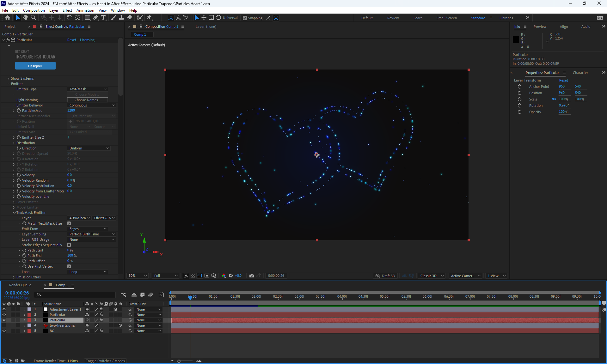
Task: Open the Animation menu
Action: pos(85,10)
